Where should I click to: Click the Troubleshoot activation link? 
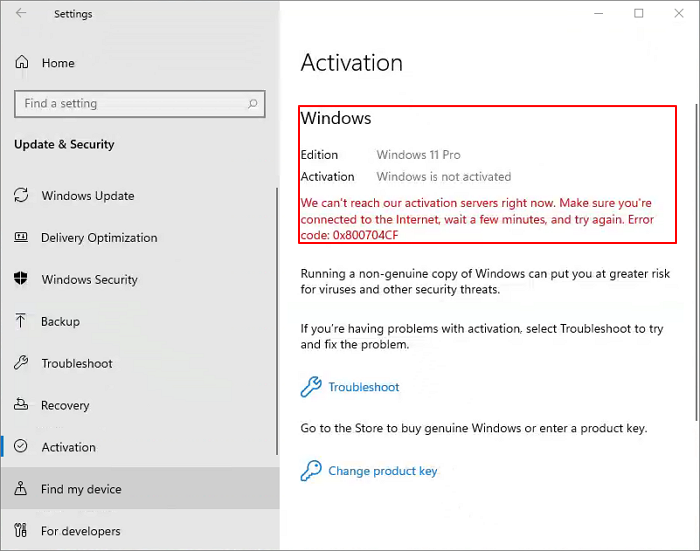coord(363,387)
